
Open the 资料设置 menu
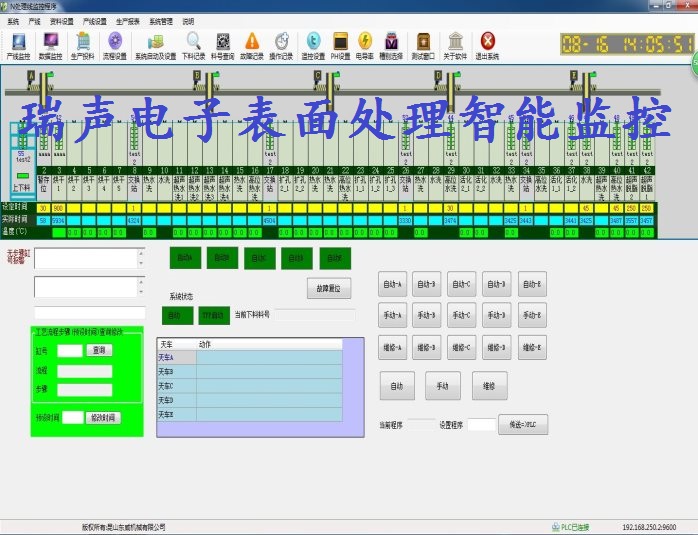pos(61,21)
